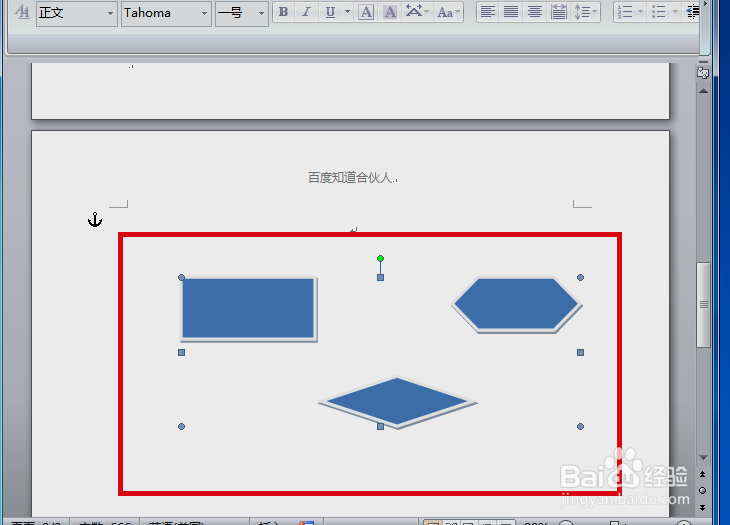Screen dimensions: 730x525
Task: Align text to the left
Action: tap(487, 12)
